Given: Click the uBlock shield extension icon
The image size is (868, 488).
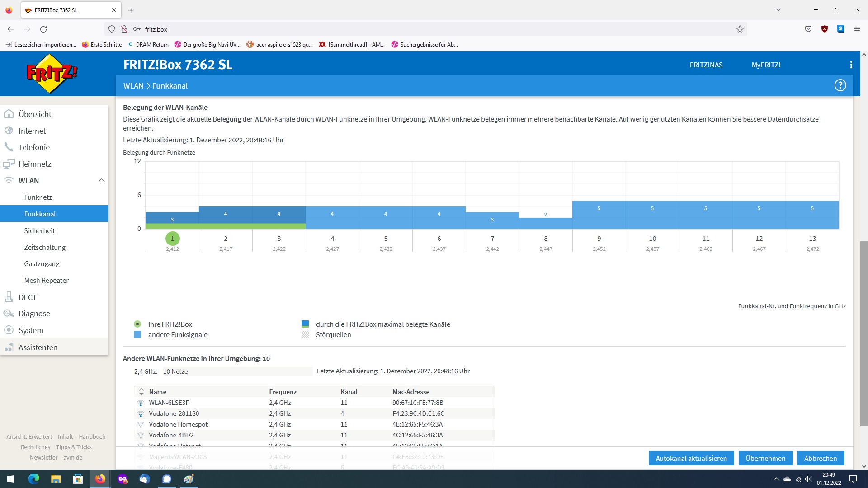Looking at the screenshot, I should pyautogui.click(x=825, y=29).
